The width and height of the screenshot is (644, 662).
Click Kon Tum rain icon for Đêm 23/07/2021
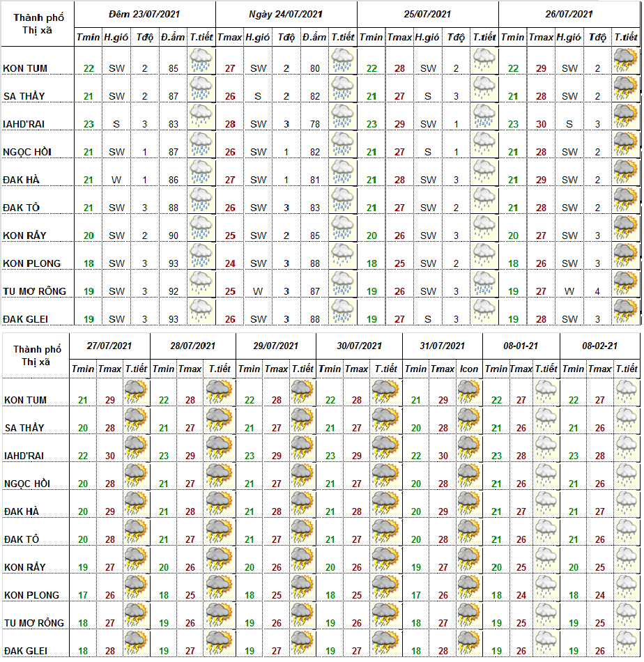coord(201,61)
